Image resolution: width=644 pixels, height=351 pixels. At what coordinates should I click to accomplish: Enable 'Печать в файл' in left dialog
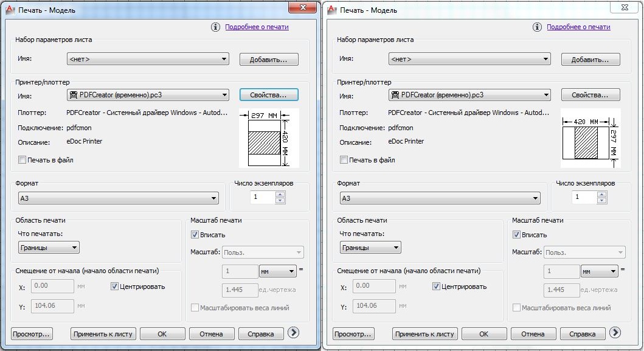(x=22, y=160)
